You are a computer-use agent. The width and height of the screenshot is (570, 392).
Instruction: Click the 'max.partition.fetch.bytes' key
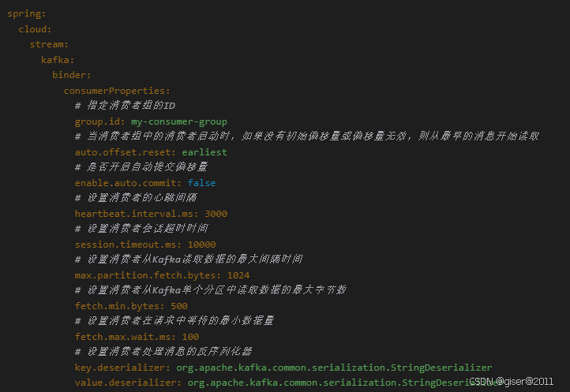[x=145, y=275]
